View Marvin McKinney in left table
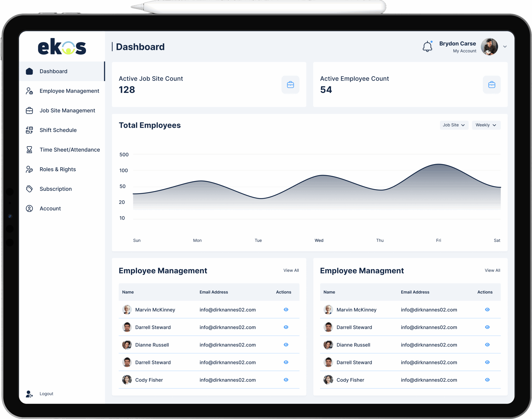 click(286, 310)
